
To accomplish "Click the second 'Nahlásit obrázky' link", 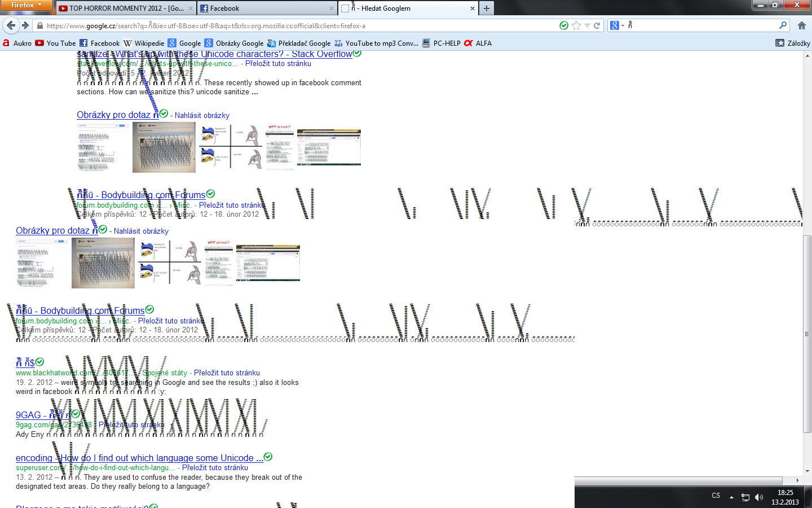I will coord(141,231).
